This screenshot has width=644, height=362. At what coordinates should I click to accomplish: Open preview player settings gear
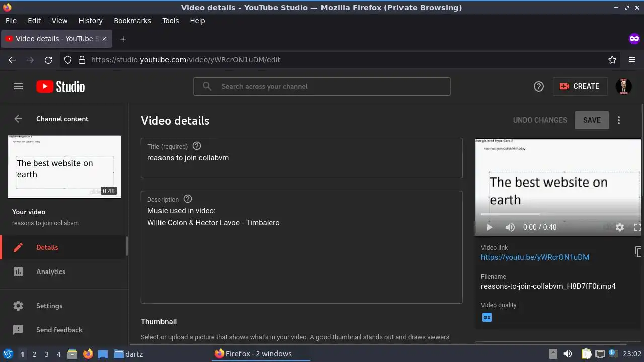(x=620, y=227)
